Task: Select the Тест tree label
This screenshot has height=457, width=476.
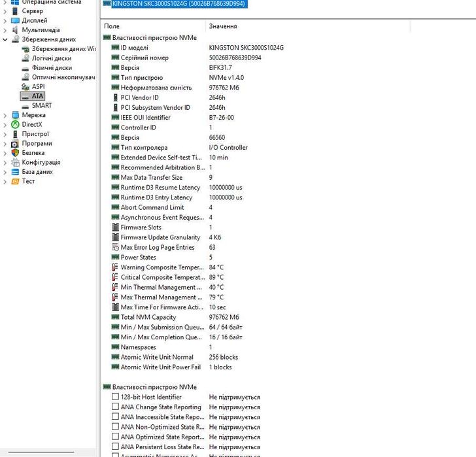Action: pyautogui.click(x=28, y=181)
